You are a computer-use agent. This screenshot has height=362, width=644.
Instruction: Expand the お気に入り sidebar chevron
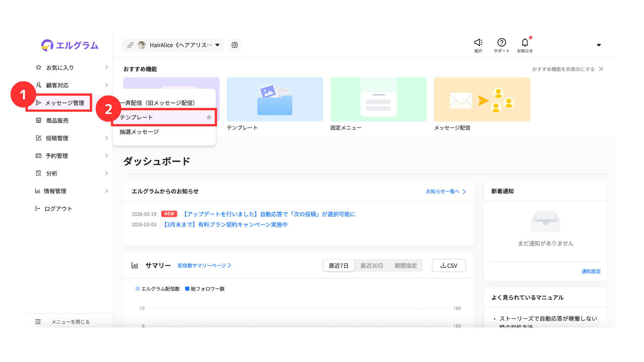point(107,67)
